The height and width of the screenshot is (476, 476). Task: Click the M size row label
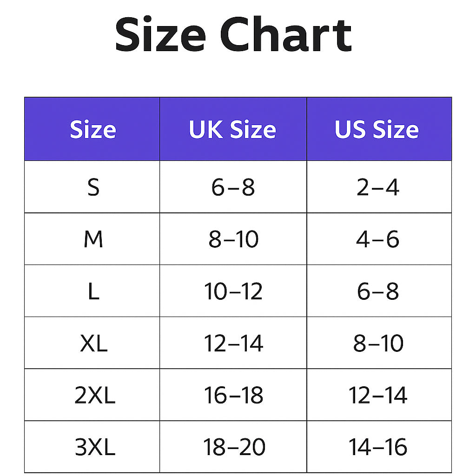click(93, 240)
